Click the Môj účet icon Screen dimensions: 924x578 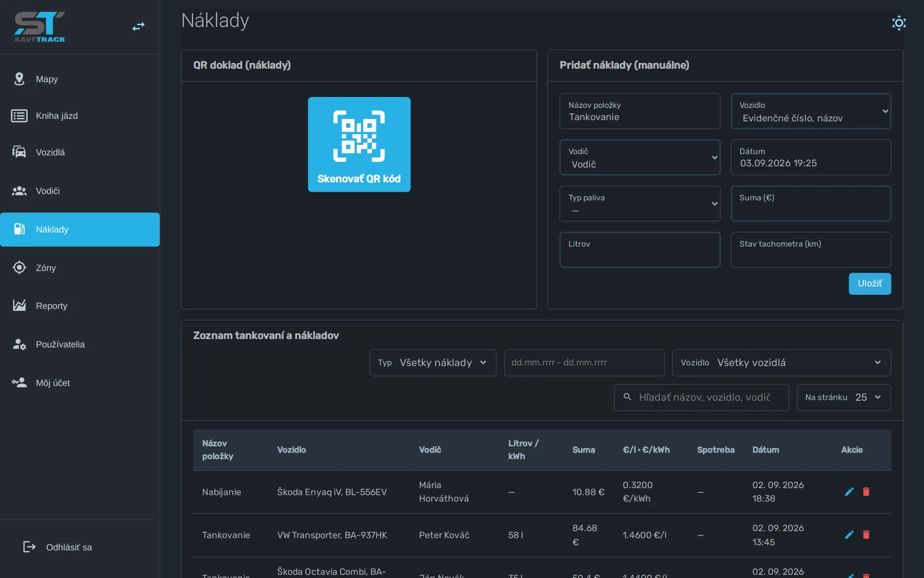tap(19, 383)
